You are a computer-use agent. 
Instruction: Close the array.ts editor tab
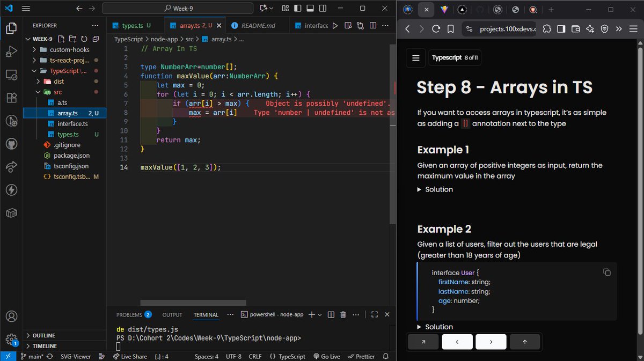point(219,25)
